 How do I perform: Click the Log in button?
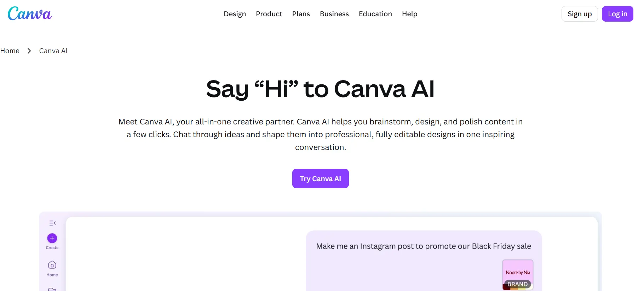click(617, 14)
